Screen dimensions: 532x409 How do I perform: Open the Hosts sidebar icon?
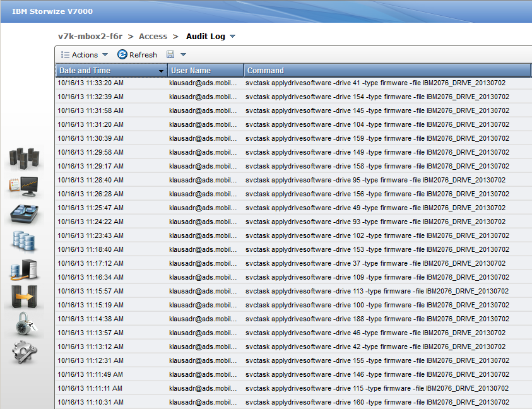pos(25,270)
